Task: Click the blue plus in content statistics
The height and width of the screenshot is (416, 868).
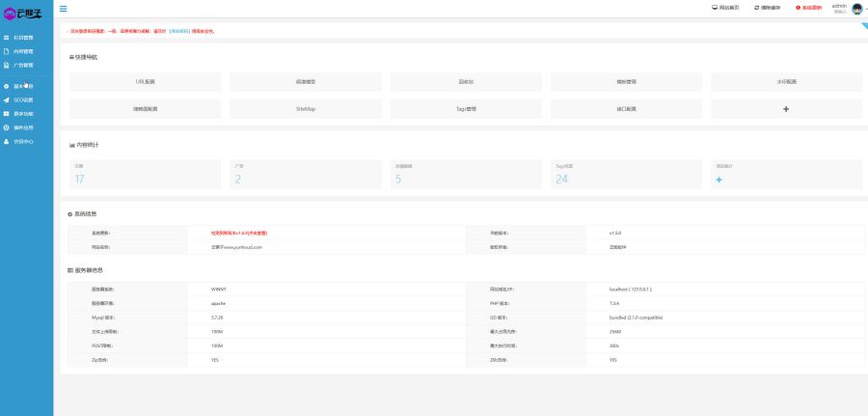Action: tap(719, 180)
